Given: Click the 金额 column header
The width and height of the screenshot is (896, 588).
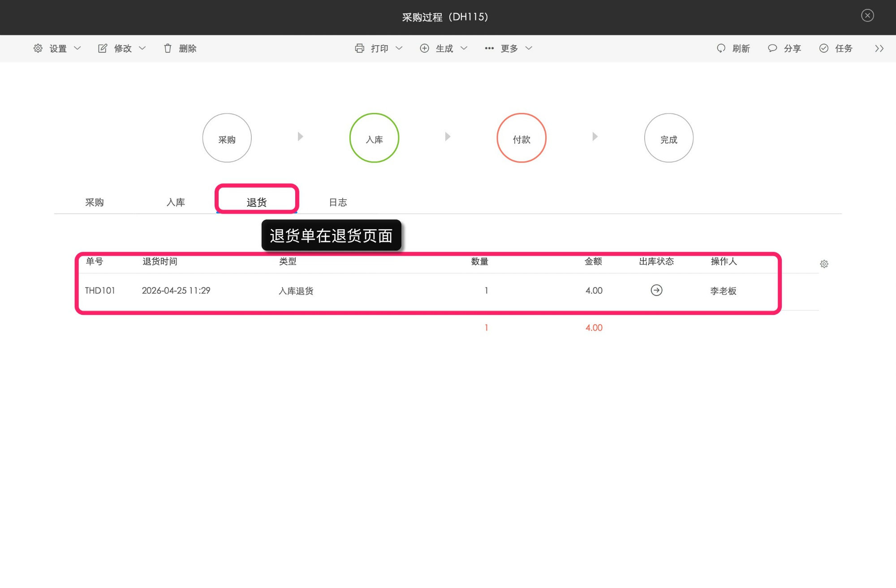Looking at the screenshot, I should 593,262.
